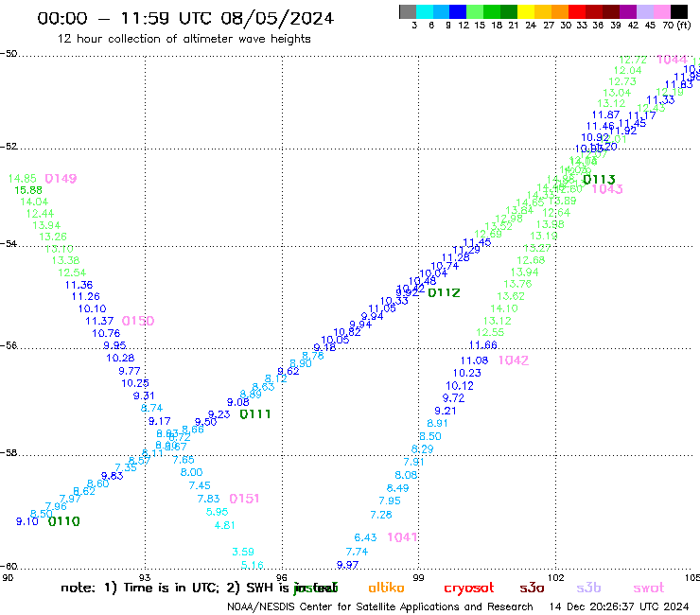This screenshot has height=615, width=700.
Task: Click the wave height value 7.28
Action: click(381, 515)
